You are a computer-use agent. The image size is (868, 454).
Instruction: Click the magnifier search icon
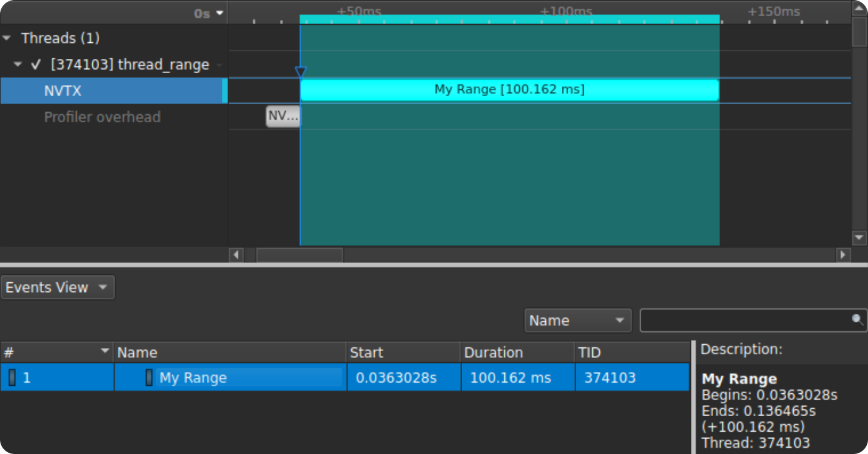click(x=857, y=320)
